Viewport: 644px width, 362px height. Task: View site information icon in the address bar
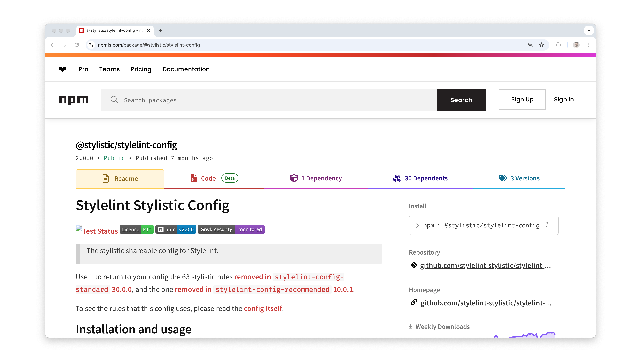pos(92,45)
